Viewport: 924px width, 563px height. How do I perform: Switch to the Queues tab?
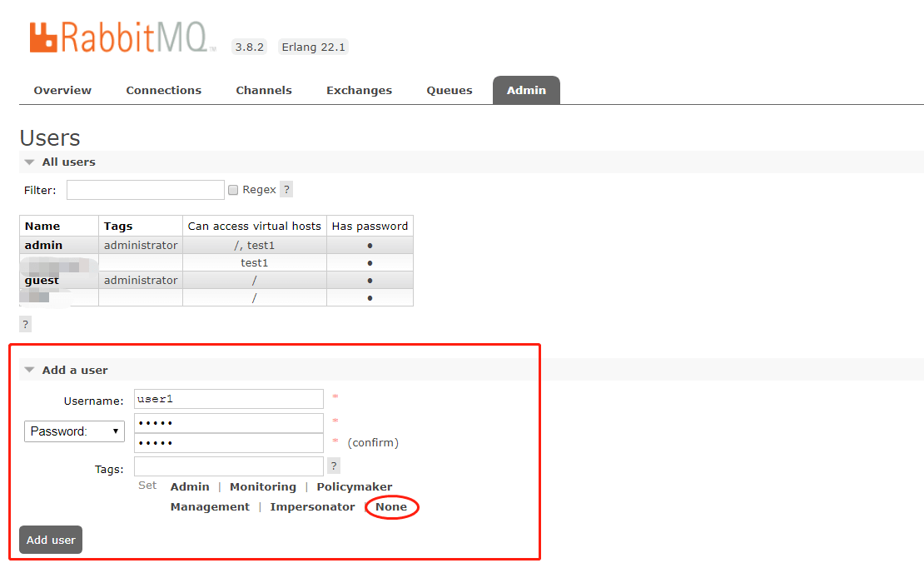[450, 90]
